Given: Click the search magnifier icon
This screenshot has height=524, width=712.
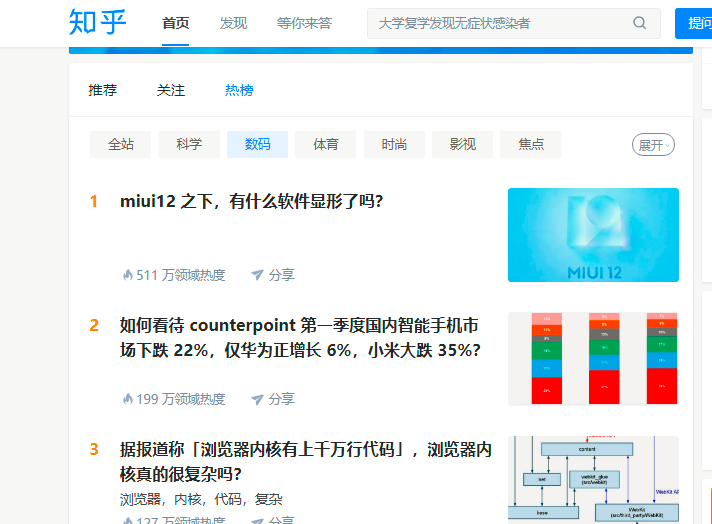Looking at the screenshot, I should (x=639, y=23).
